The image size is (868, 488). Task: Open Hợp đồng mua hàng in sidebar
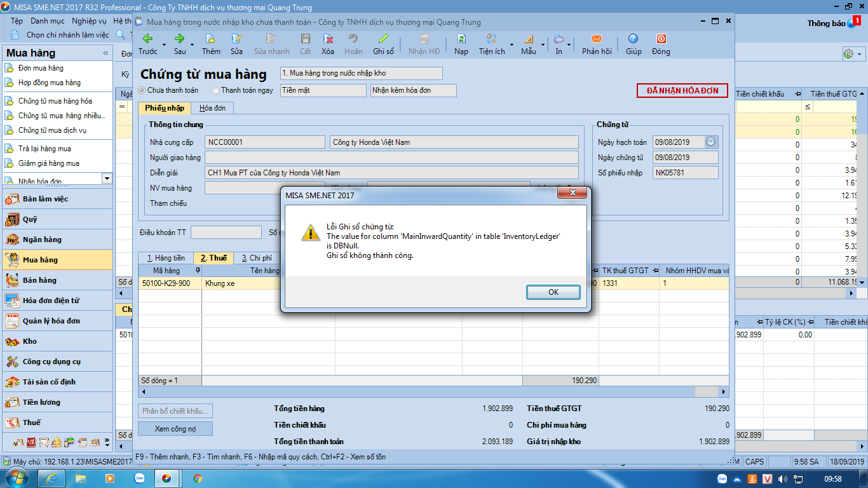click(x=50, y=83)
